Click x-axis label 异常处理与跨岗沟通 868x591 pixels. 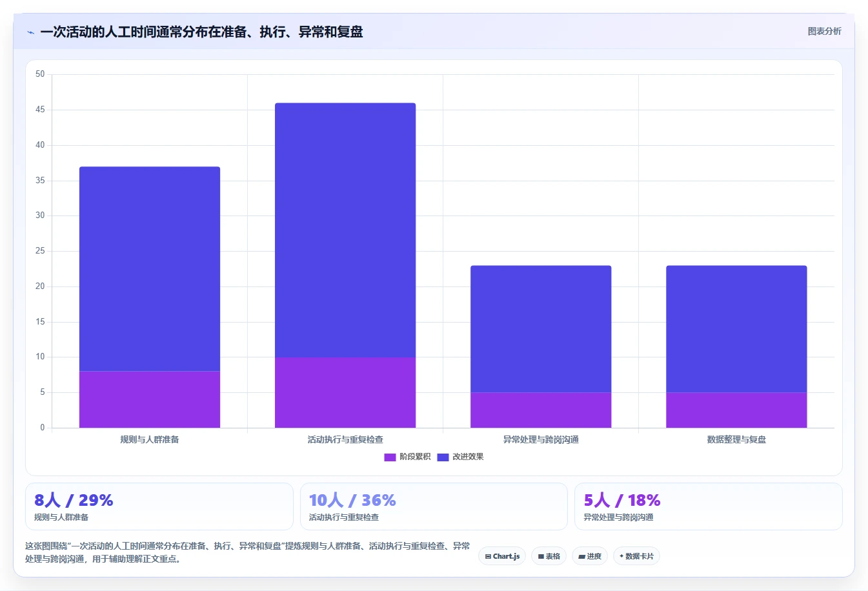[541, 439]
